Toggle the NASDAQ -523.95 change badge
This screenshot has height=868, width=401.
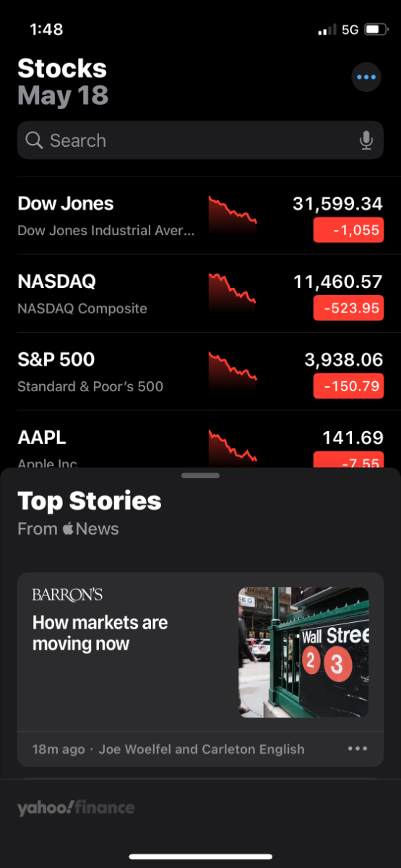348,308
